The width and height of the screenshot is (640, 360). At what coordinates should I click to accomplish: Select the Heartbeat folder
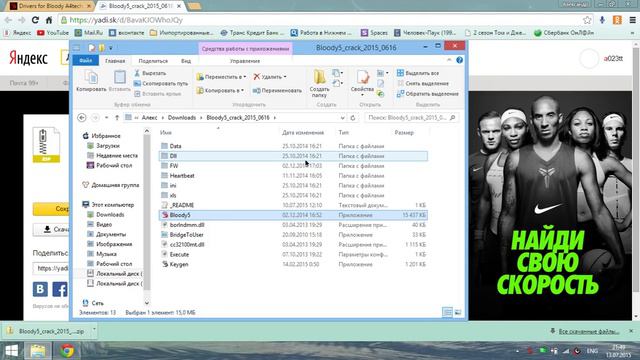click(x=293, y=176)
